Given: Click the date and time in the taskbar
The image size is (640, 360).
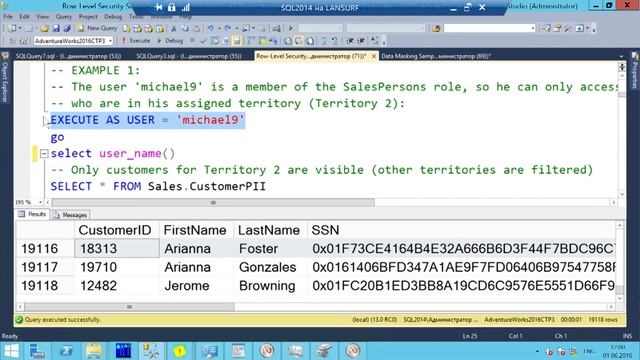Looking at the screenshot, I should [x=619, y=351].
